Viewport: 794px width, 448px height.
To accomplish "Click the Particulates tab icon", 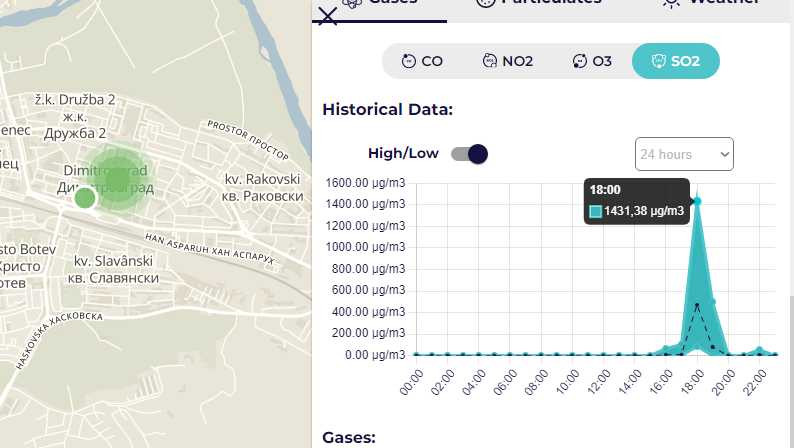I will point(486,3).
